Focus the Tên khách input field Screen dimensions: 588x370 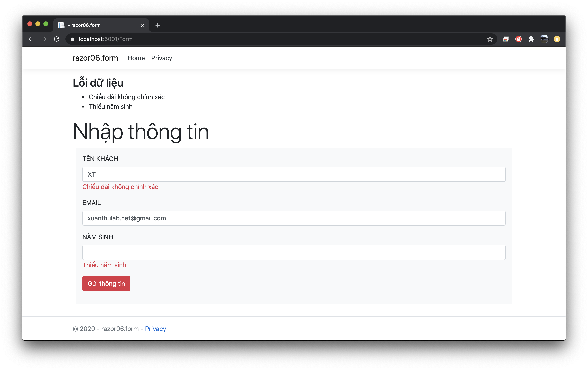click(294, 174)
